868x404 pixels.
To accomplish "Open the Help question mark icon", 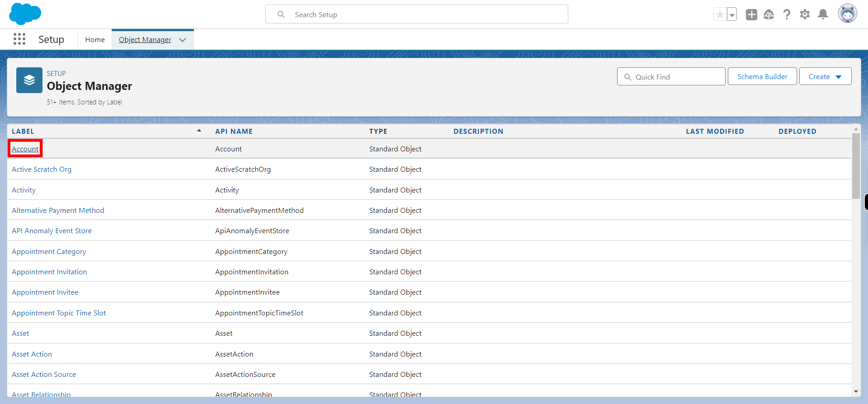I will [x=787, y=14].
